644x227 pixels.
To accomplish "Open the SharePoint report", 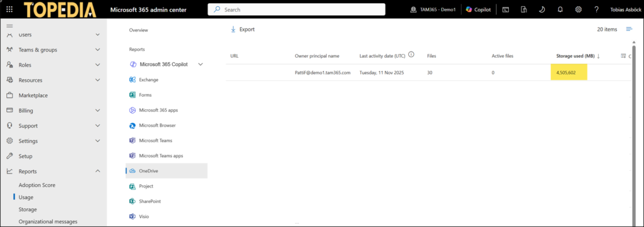I will (150, 201).
